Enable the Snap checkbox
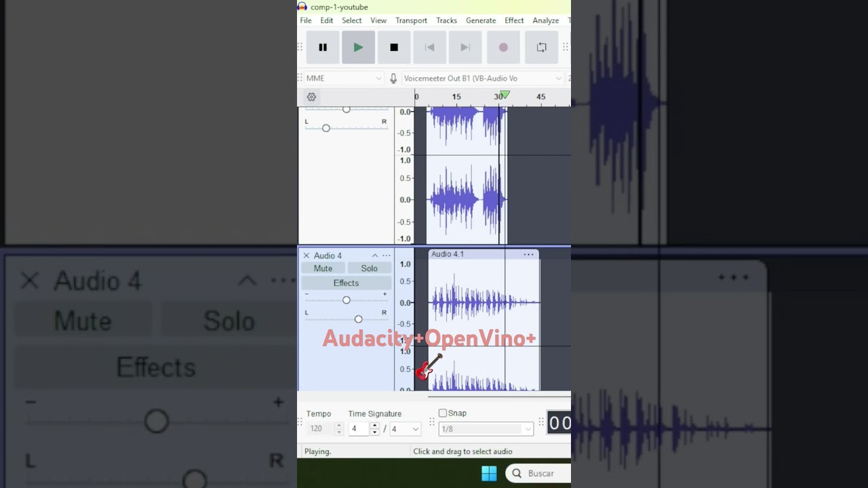Viewport: 868px width, 488px height. tap(443, 413)
